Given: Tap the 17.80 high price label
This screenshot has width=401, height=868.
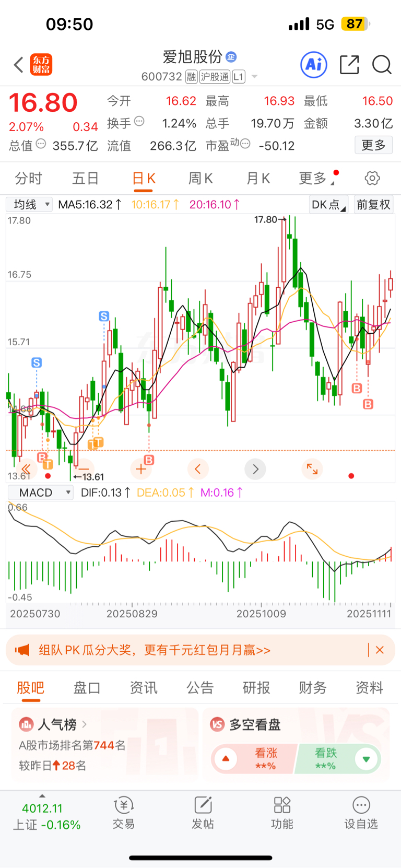Looking at the screenshot, I should point(266,220).
